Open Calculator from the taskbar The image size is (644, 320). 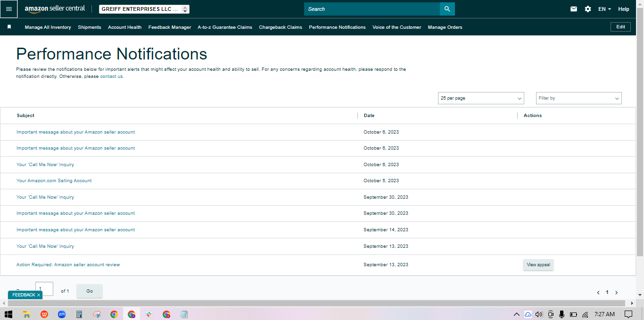(79, 314)
